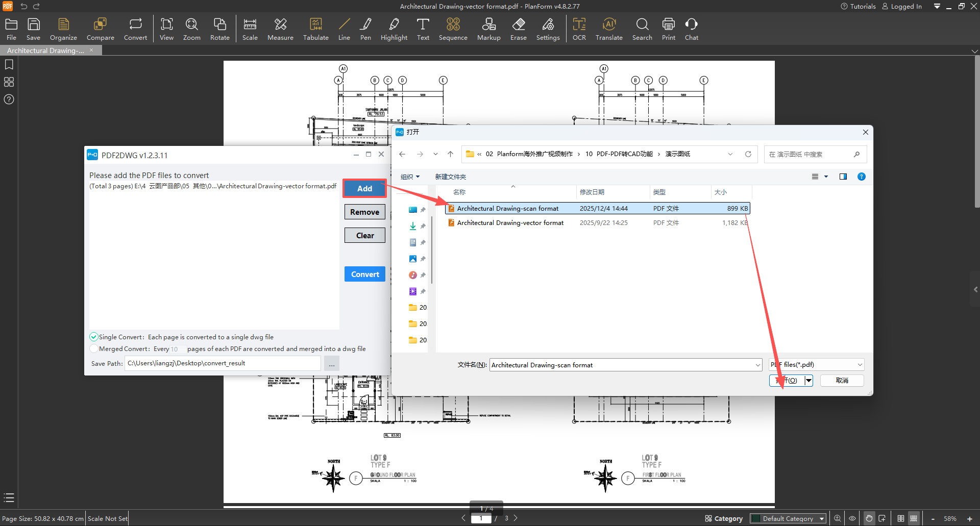Image resolution: width=980 pixels, height=526 pixels.
Task: Switch to Architectural Drawing document tab
Action: [46, 51]
